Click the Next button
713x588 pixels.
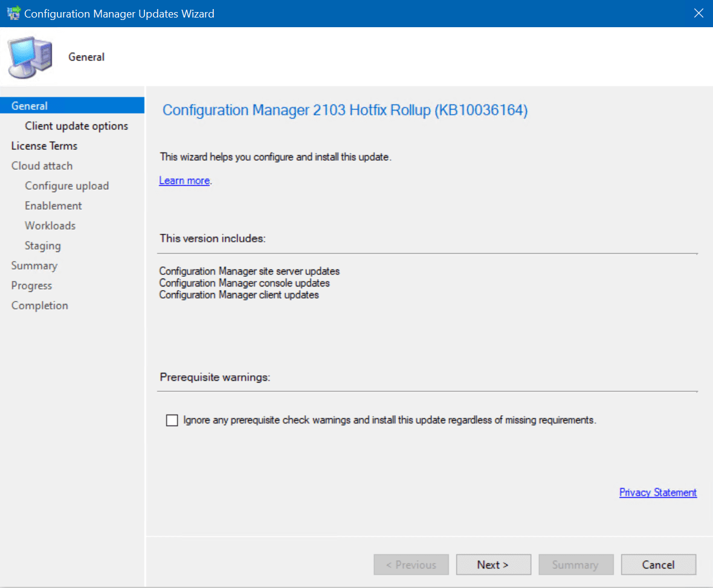[493, 564]
